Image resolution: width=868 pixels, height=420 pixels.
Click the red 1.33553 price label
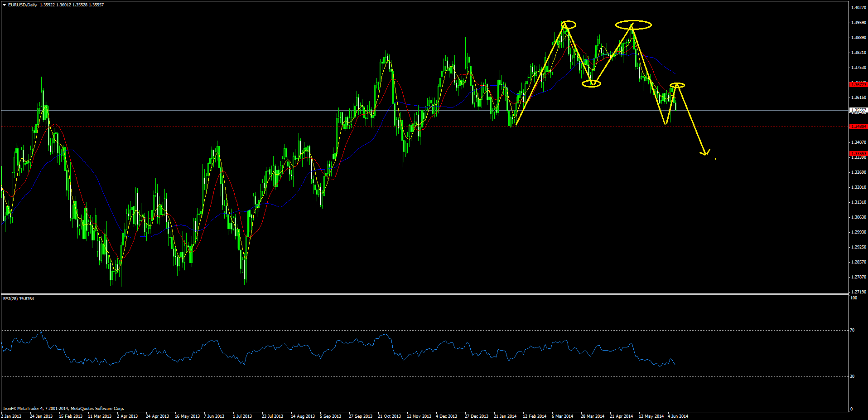tap(858, 154)
